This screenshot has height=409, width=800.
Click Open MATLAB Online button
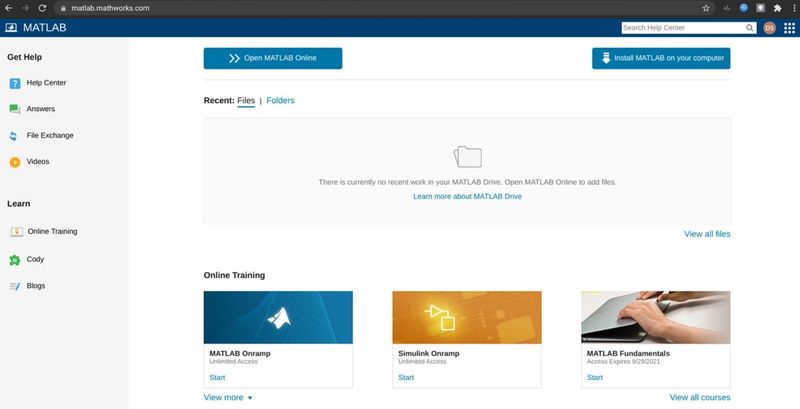[x=273, y=58]
